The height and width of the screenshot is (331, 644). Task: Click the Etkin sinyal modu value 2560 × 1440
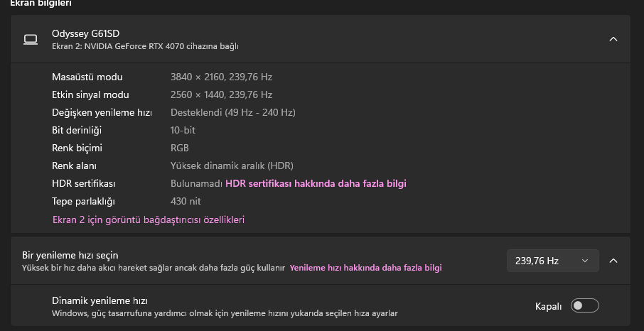[x=221, y=94]
